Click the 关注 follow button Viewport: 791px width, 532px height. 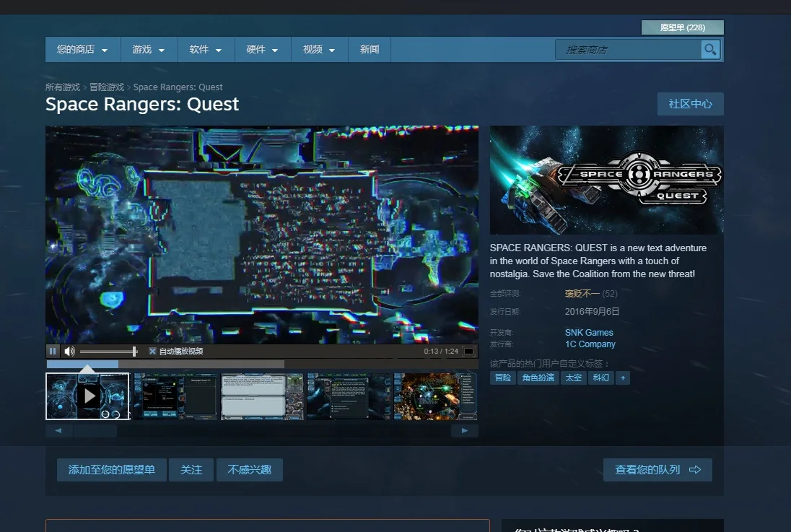pyautogui.click(x=191, y=470)
